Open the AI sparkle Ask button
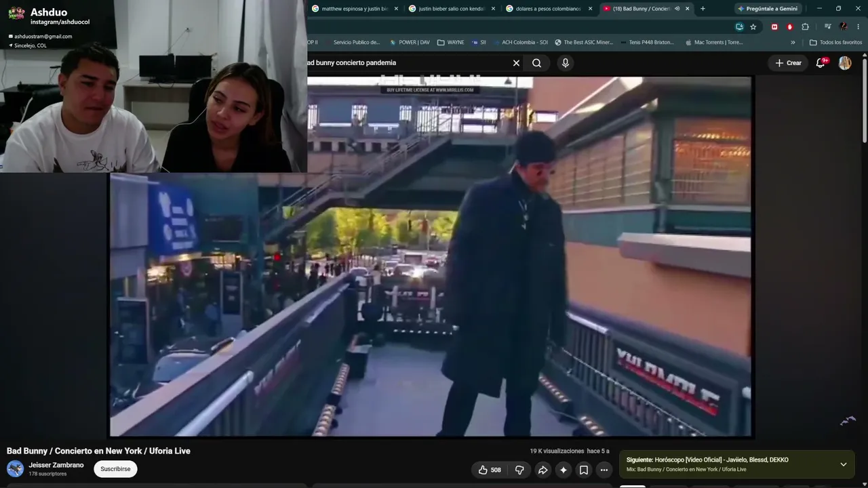Viewport: 868px width, 488px height. [563, 470]
